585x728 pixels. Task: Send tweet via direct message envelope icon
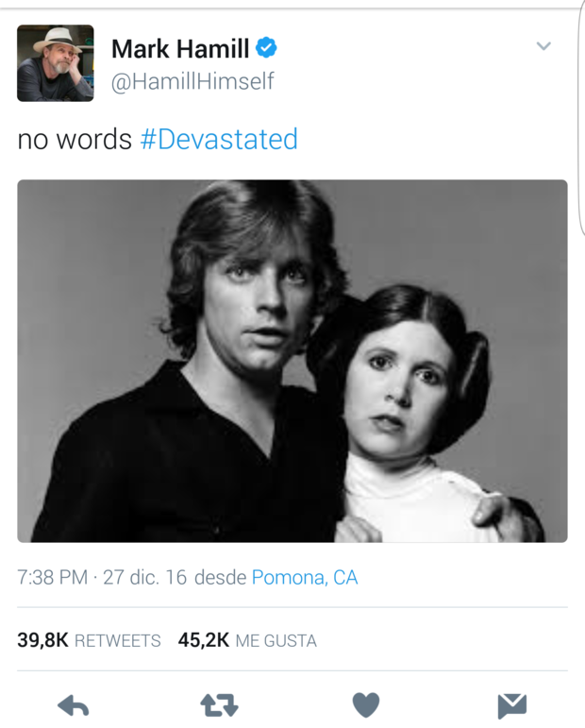click(511, 704)
